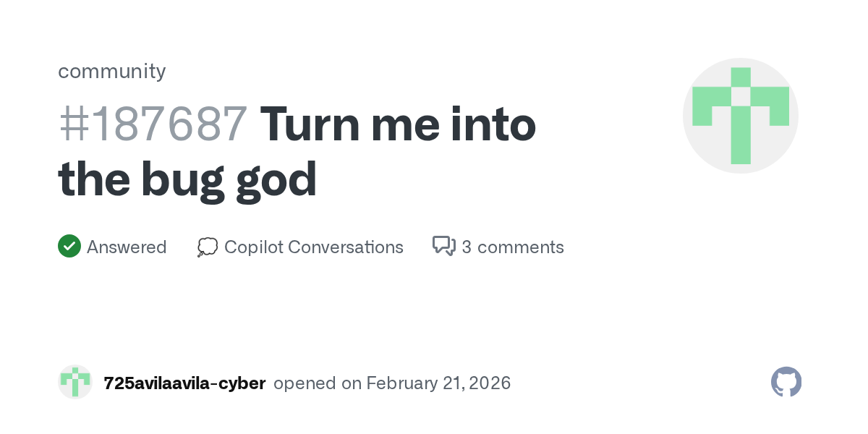The width and height of the screenshot is (868, 434).
Task: Click the green Answered checkmark icon
Action: 69,247
